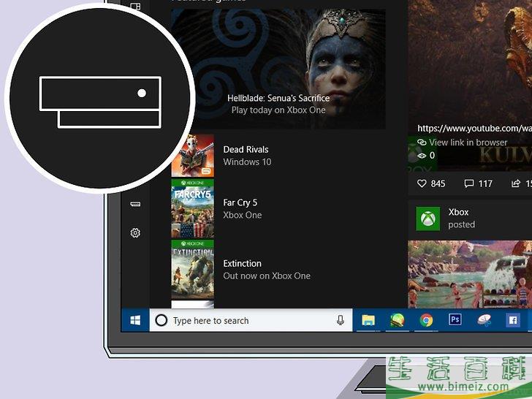532x399 pixels.
Task: Click Out now on Xbox One text
Action: coord(267,275)
